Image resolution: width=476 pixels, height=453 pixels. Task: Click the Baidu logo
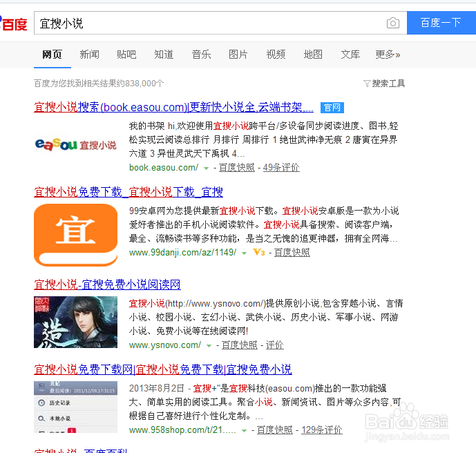click(x=13, y=23)
